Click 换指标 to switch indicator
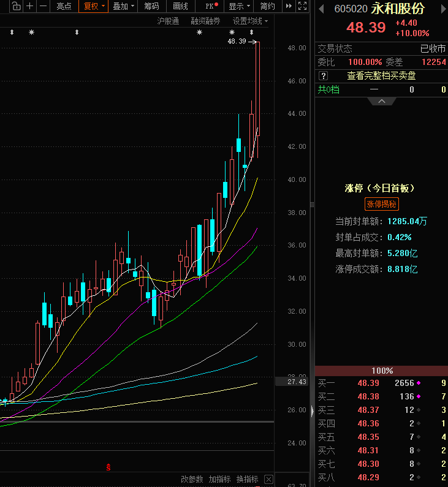 pyautogui.click(x=248, y=479)
